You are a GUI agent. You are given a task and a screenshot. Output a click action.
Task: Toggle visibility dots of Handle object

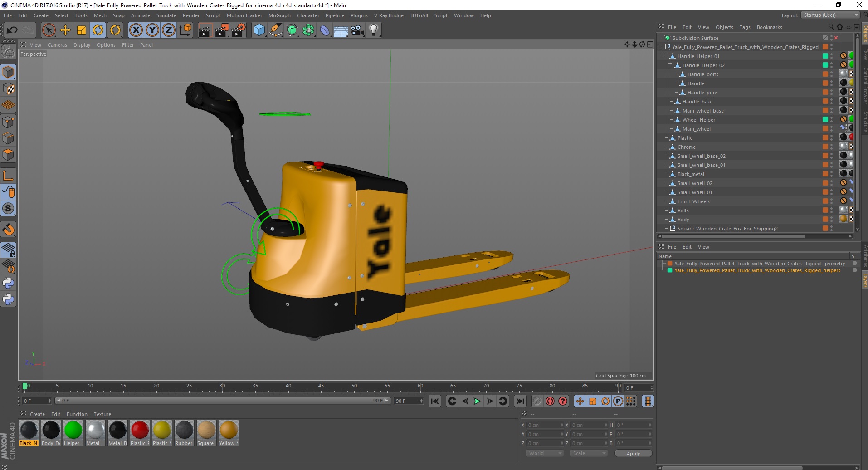[x=831, y=83]
